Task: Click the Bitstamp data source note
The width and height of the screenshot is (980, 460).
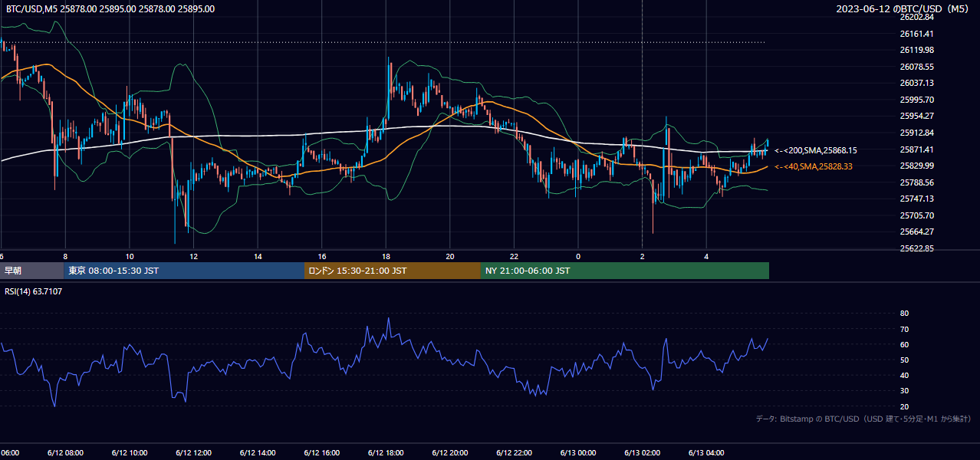Action: point(863,419)
